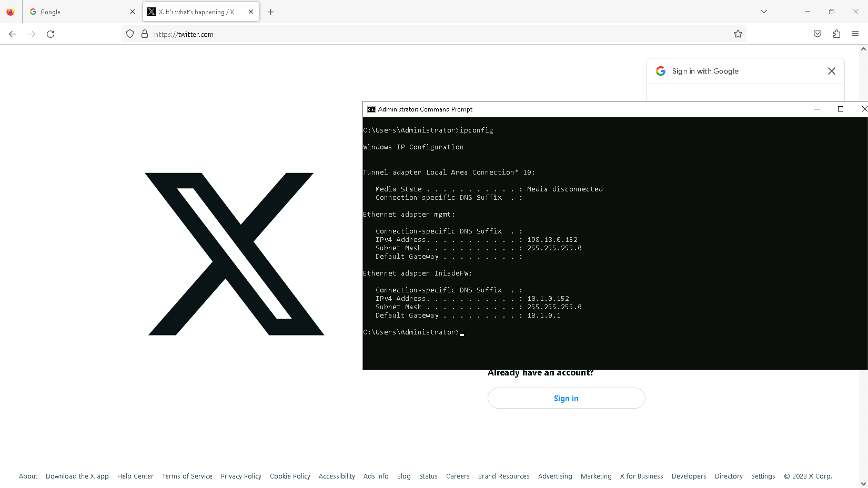Dismiss the Sign in with Google popup
The width and height of the screenshot is (868, 488).
coord(831,71)
